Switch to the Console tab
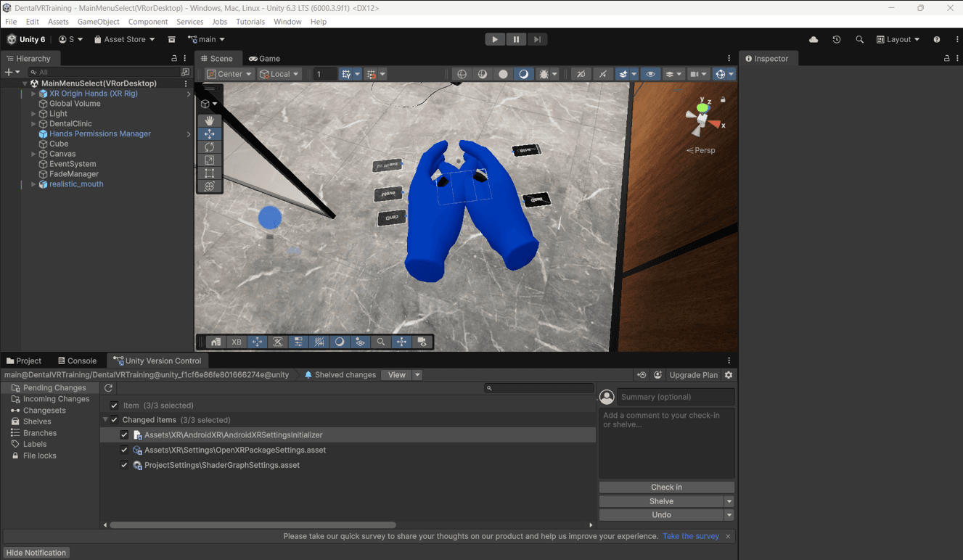 [x=77, y=361]
